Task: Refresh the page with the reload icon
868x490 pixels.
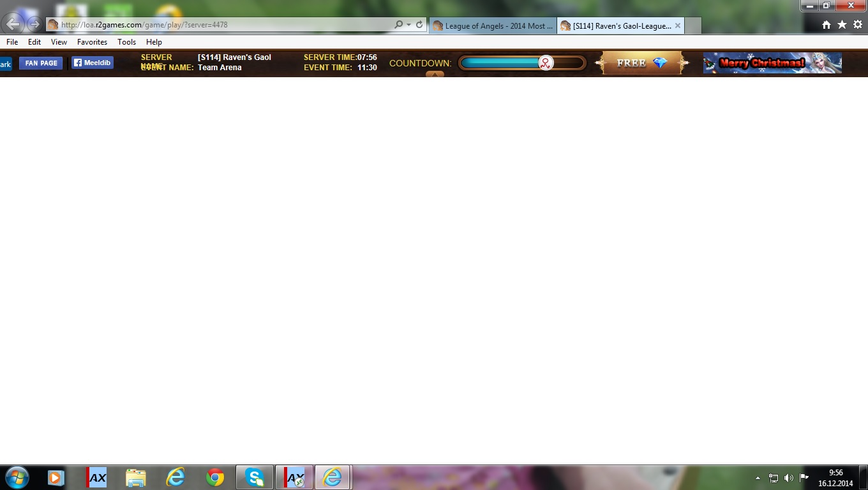Action: click(419, 25)
